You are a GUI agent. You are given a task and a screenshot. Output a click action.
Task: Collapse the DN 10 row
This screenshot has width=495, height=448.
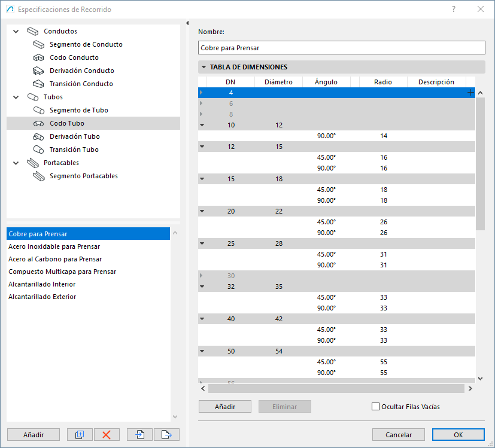(x=202, y=125)
